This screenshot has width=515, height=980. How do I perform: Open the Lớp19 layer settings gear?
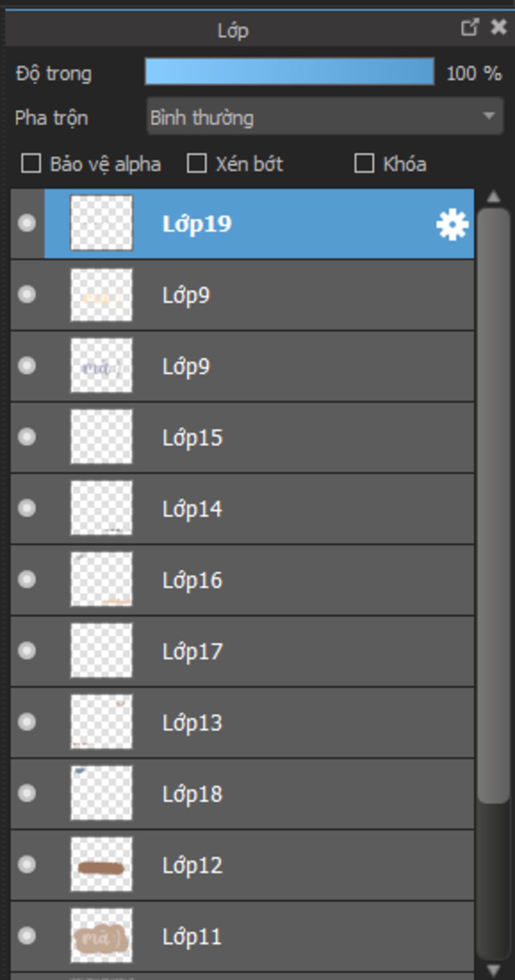[452, 224]
